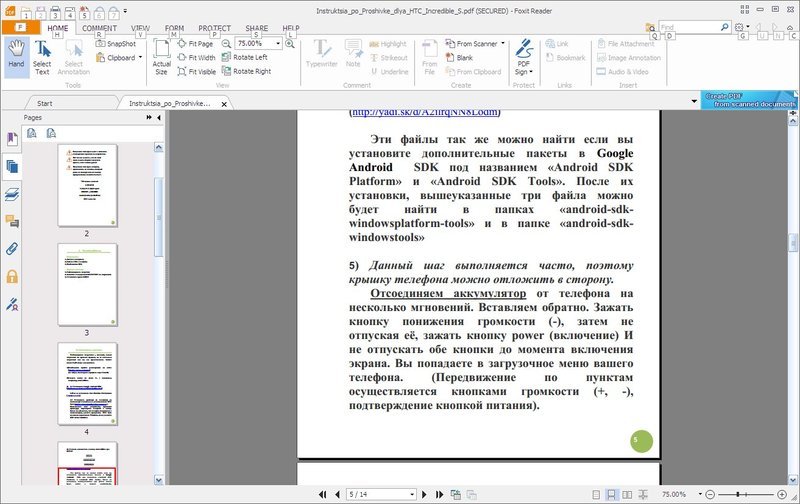
Task: Click the Find magnifier icon
Action: coord(724,27)
